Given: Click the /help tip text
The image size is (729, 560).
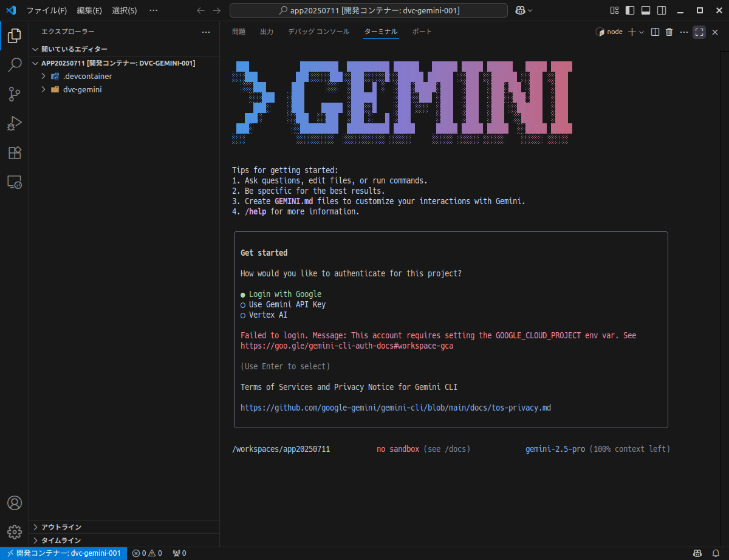Looking at the screenshot, I should 255,211.
